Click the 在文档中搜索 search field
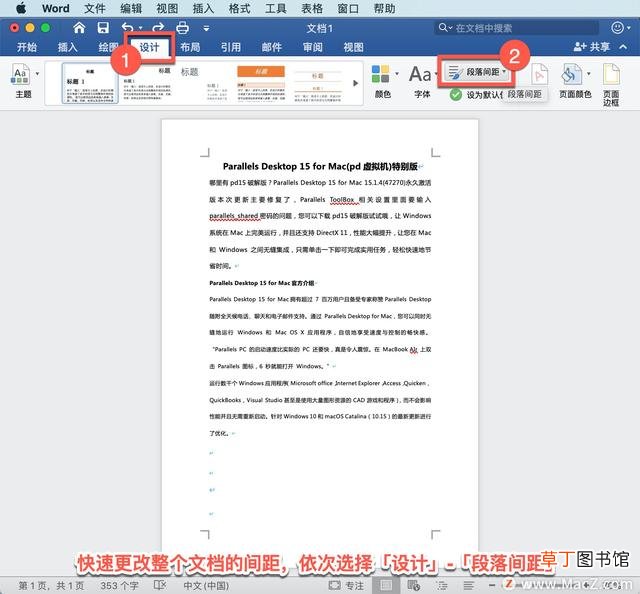This screenshot has height=594, width=640. pyautogui.click(x=516, y=28)
